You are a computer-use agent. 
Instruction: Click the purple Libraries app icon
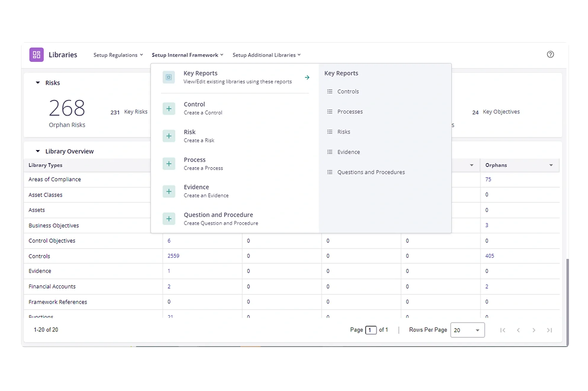[x=36, y=55]
